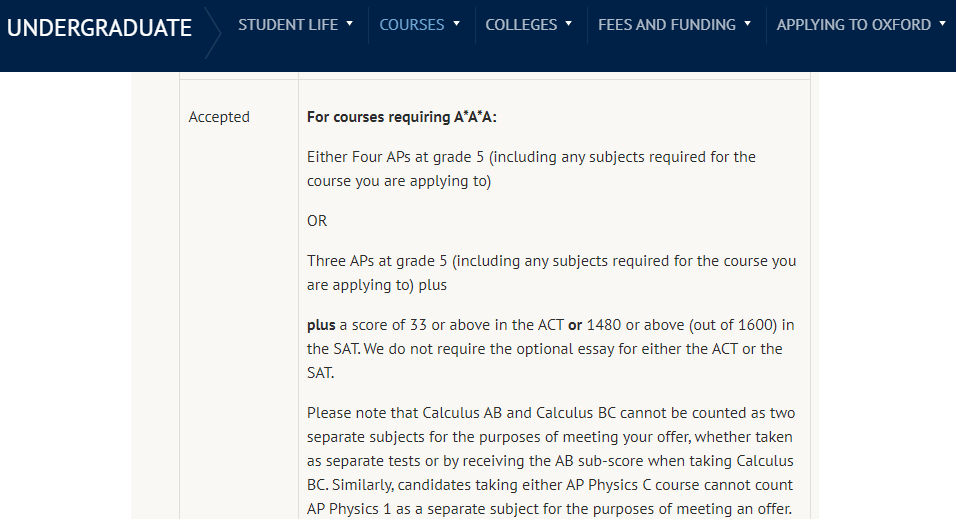Click the standalone OR text

point(317,221)
